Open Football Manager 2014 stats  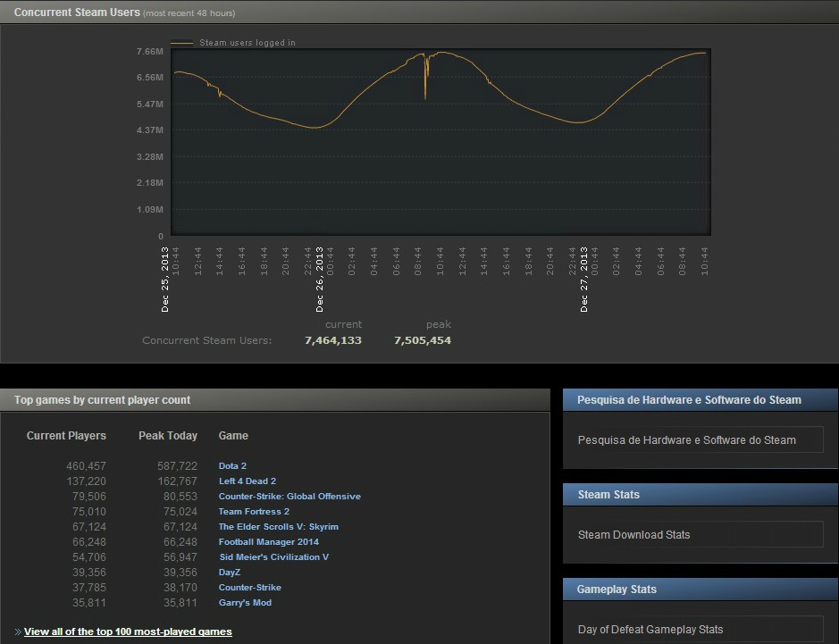coord(269,541)
